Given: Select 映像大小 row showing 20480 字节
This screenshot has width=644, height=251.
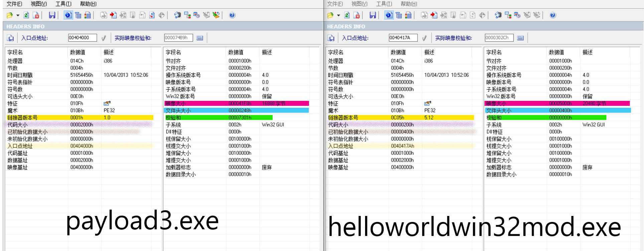Looking at the screenshot, I should pos(557,103).
